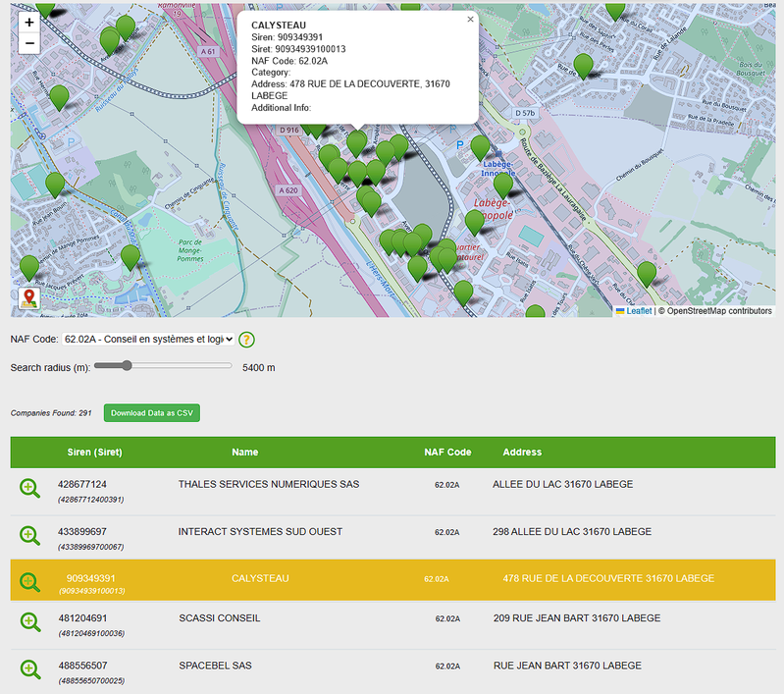Screen dimensions: 784x694
Task: Click Siren number 433899697
Action: [82, 532]
